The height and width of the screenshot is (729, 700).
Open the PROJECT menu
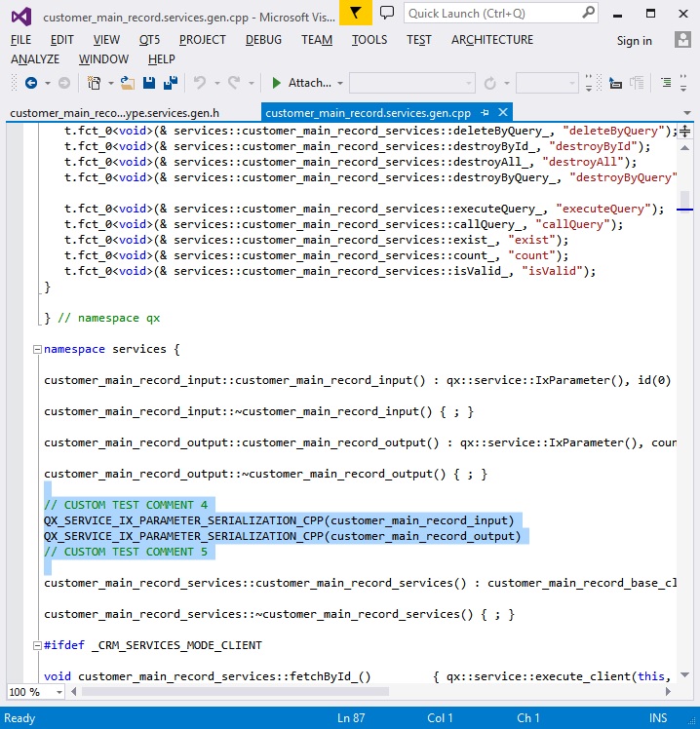pyautogui.click(x=203, y=40)
